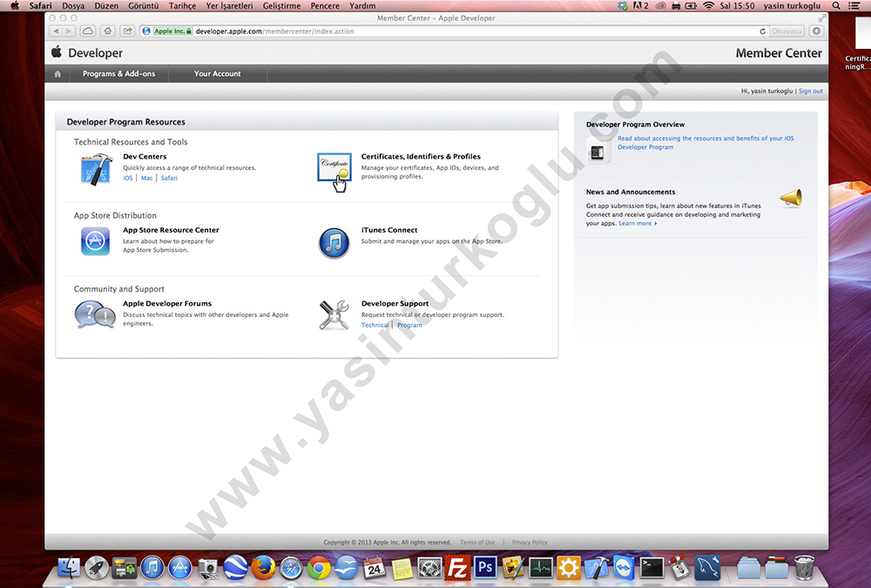Open the Görüntü menu
This screenshot has height=588, width=871.
(x=144, y=5)
